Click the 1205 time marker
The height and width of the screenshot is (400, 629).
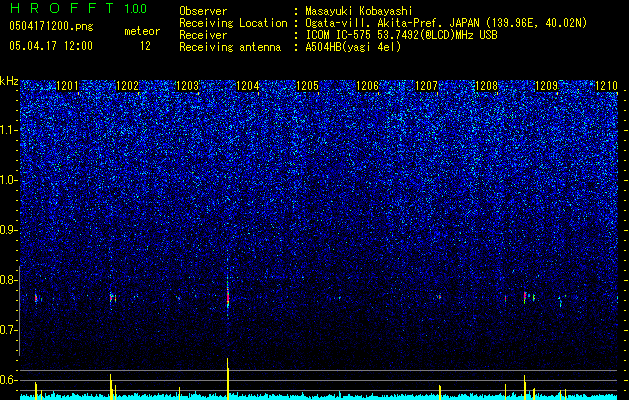[x=307, y=86]
